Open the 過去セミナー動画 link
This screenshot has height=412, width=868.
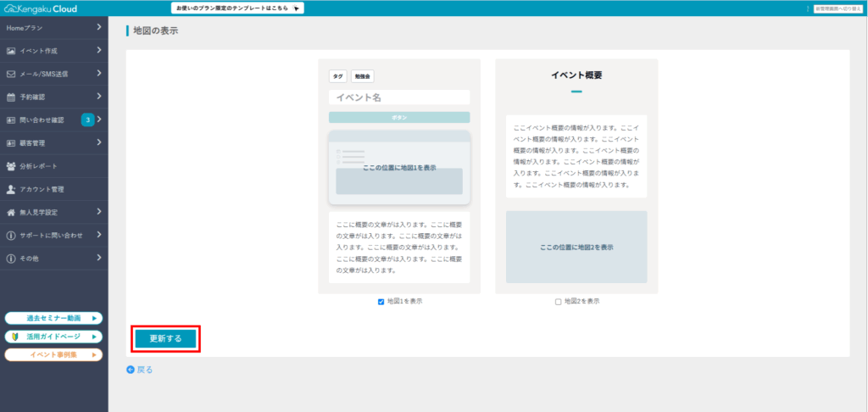pyautogui.click(x=53, y=319)
